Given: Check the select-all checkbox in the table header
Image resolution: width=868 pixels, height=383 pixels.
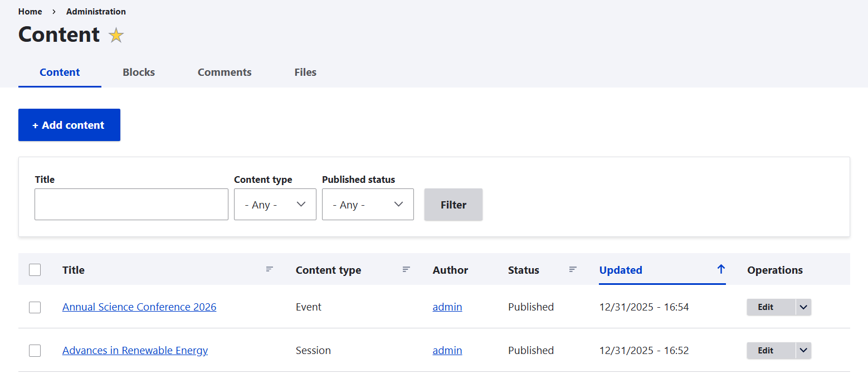Looking at the screenshot, I should (35, 269).
